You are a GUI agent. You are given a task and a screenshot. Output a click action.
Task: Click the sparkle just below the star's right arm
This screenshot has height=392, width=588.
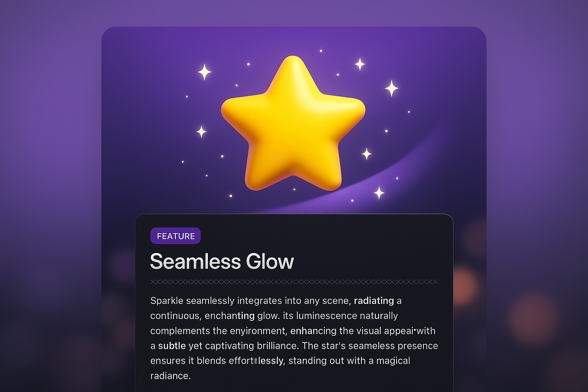click(x=367, y=154)
